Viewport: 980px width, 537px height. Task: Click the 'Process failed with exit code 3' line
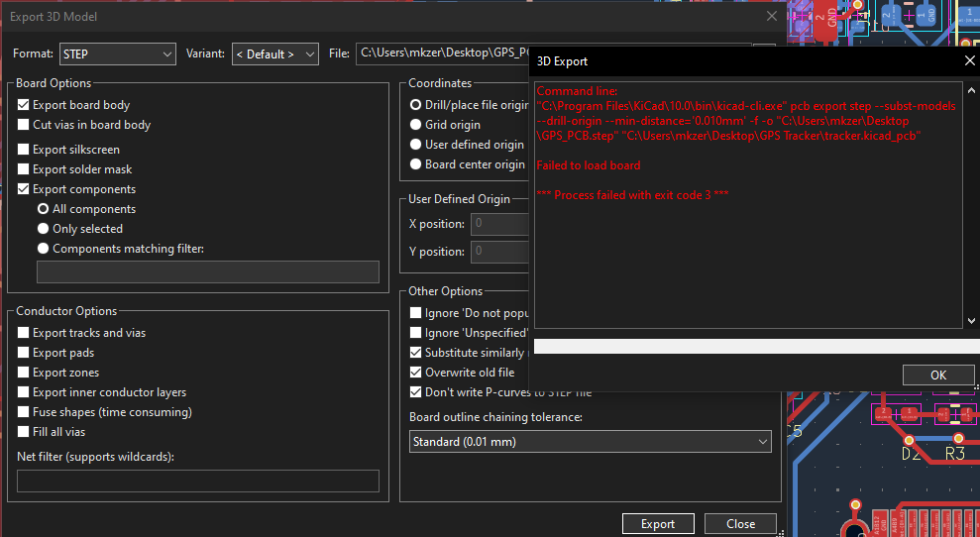tap(632, 195)
